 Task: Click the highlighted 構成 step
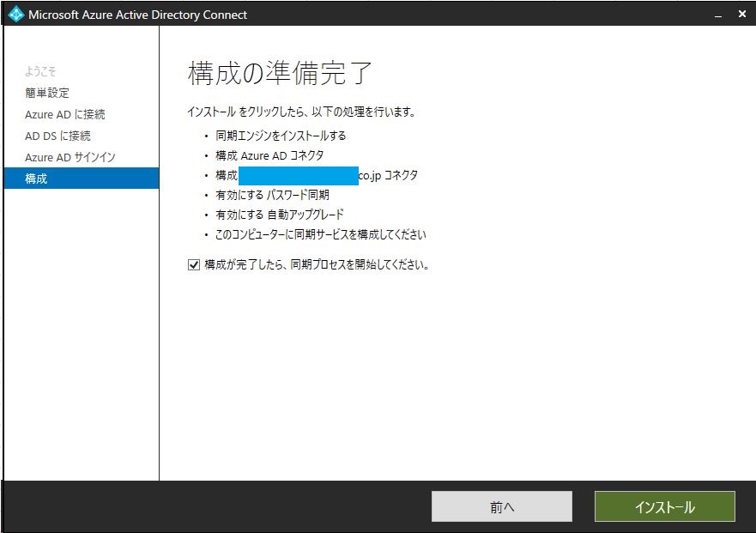pyautogui.click(x=39, y=179)
